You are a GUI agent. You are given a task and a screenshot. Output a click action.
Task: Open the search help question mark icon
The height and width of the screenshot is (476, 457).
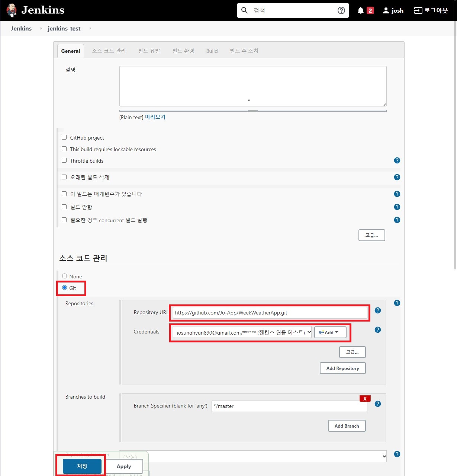tap(341, 10)
